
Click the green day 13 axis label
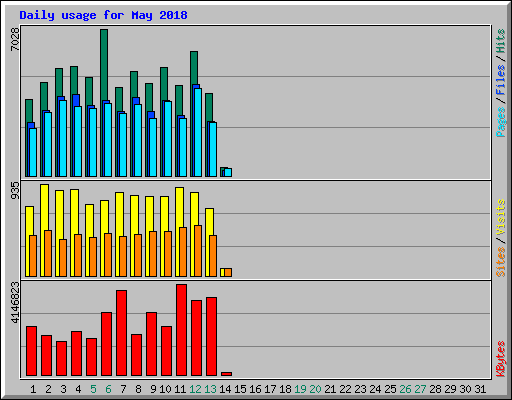tap(210, 389)
